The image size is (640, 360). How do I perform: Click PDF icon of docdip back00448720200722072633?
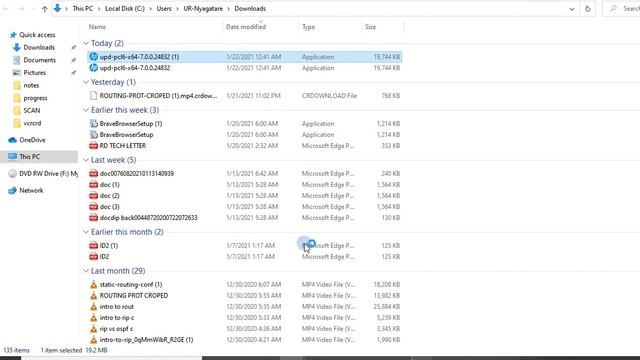point(93,218)
